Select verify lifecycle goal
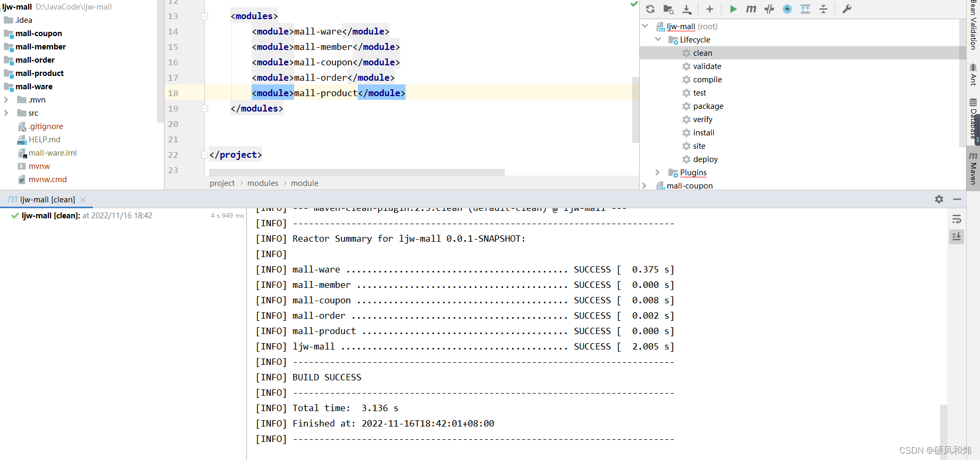This screenshot has width=980, height=460. point(702,120)
